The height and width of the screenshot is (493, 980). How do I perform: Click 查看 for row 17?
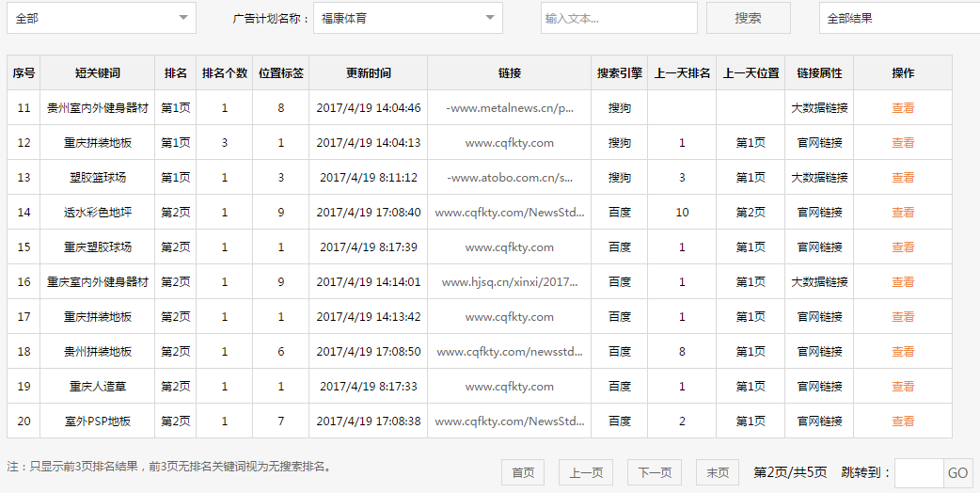tap(903, 317)
